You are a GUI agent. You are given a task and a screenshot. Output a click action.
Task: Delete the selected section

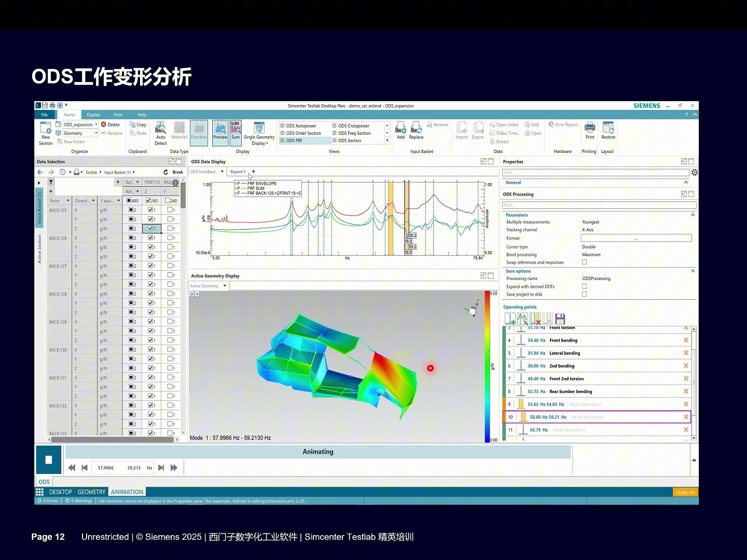click(x=110, y=124)
